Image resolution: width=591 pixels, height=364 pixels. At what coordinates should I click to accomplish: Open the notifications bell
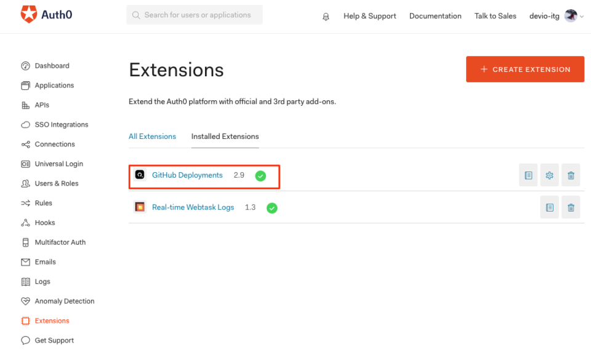(x=326, y=16)
